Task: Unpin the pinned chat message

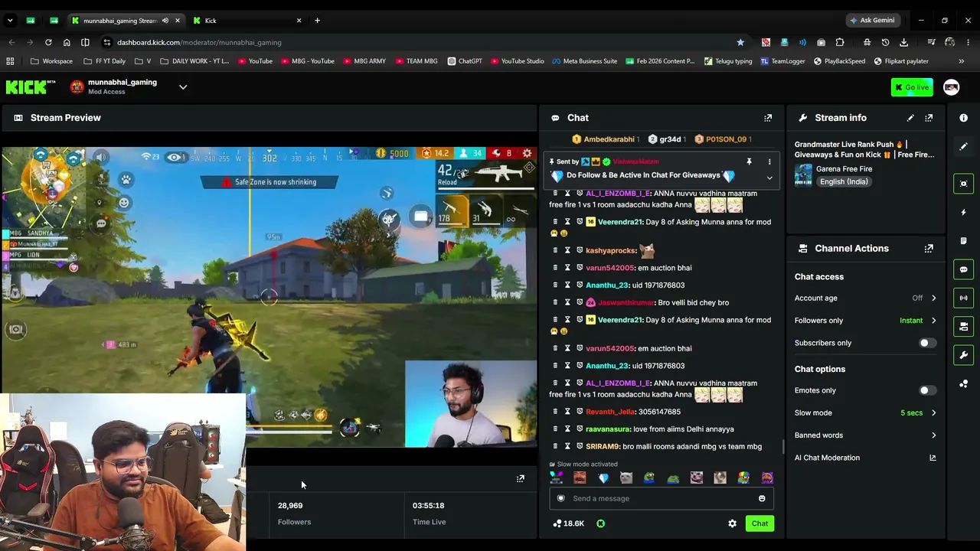Action: (749, 161)
